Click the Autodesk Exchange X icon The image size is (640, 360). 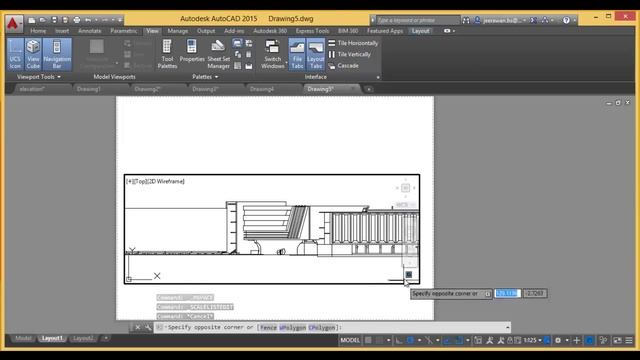tap(533, 20)
